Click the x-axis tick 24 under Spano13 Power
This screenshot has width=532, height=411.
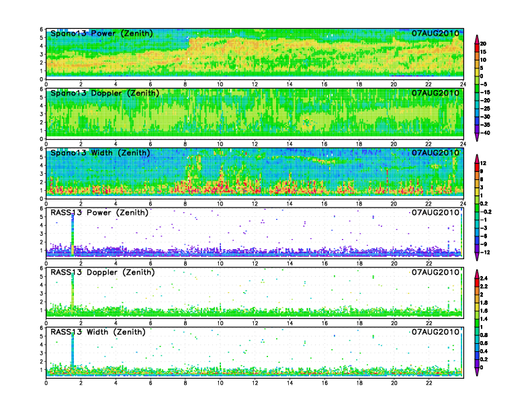(x=463, y=85)
